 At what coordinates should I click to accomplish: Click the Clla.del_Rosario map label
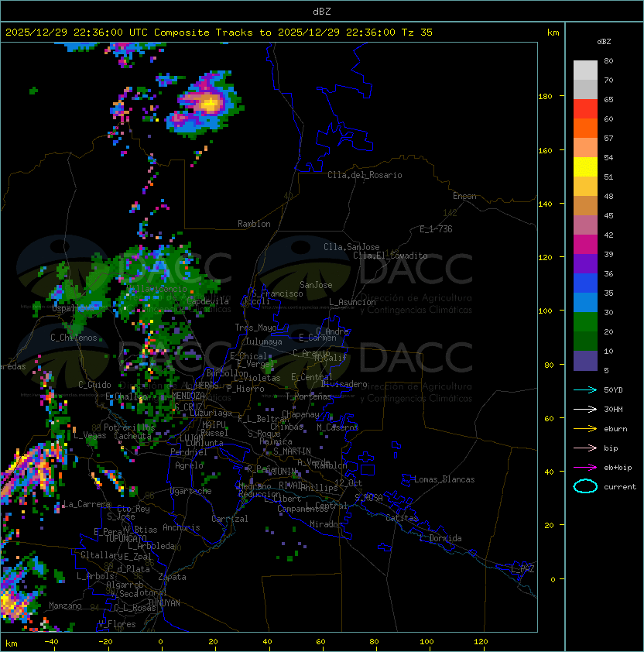coord(365,175)
